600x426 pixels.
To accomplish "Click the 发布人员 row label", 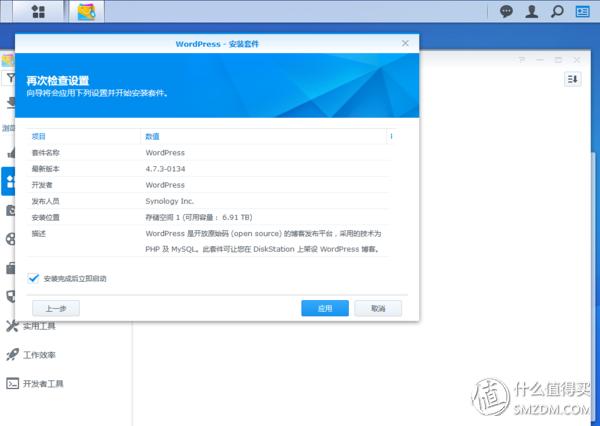I will coord(45,201).
